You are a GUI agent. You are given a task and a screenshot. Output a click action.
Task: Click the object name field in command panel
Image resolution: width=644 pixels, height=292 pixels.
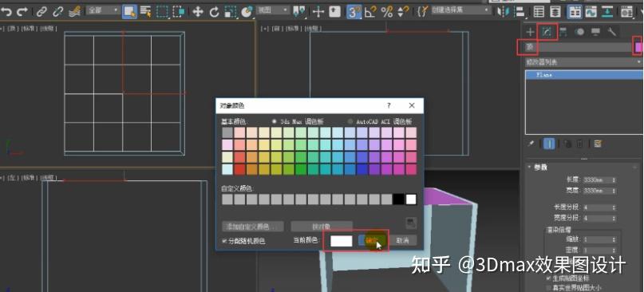579,47
